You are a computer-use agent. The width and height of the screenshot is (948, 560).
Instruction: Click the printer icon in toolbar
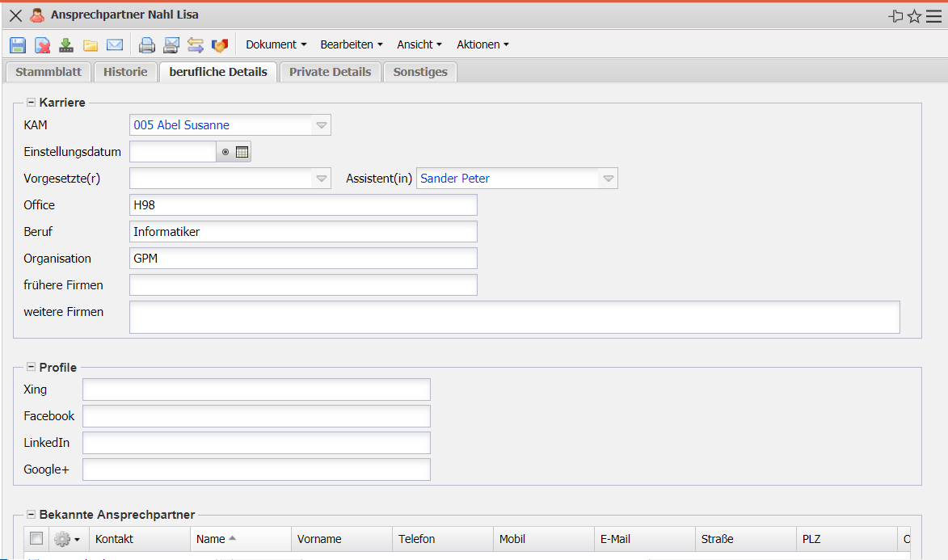(x=146, y=45)
